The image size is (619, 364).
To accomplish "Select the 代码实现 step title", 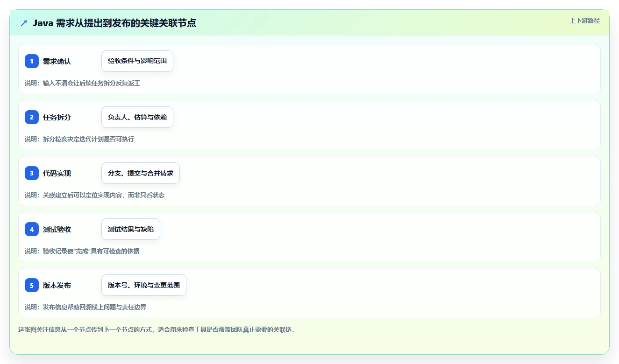I will (x=57, y=173).
